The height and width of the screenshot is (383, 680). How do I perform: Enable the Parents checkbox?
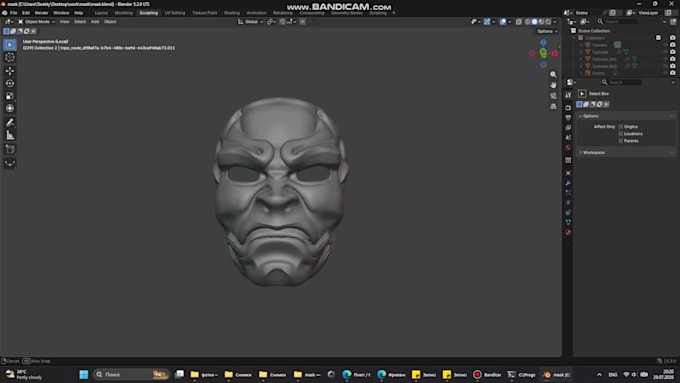click(x=621, y=141)
